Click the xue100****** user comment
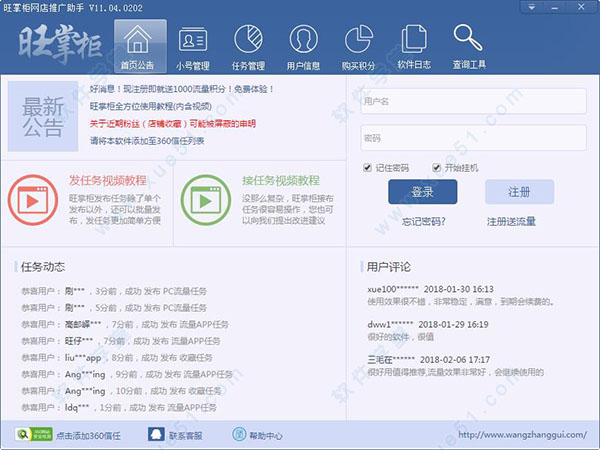 click(461, 295)
